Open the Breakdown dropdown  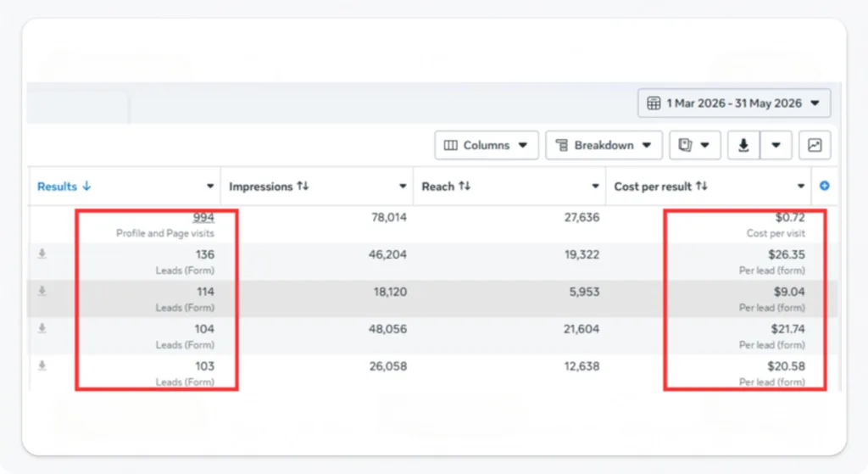tap(604, 145)
